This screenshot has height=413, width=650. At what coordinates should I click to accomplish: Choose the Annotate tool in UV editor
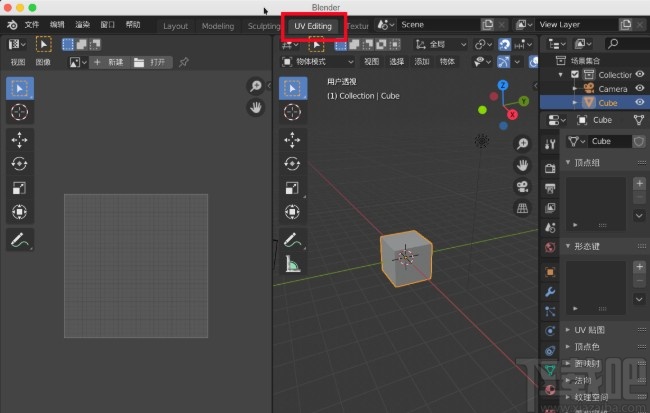coord(20,239)
